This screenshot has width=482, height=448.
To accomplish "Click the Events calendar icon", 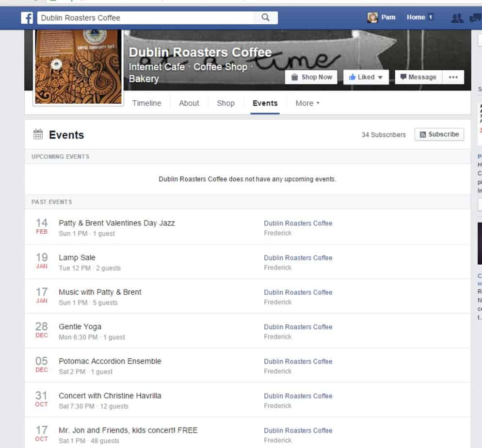I will click(x=38, y=134).
